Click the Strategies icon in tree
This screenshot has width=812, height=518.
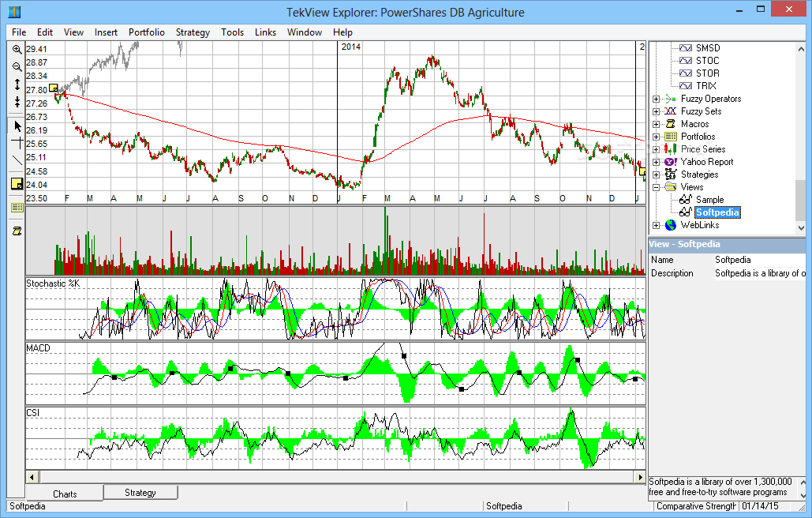(x=671, y=175)
